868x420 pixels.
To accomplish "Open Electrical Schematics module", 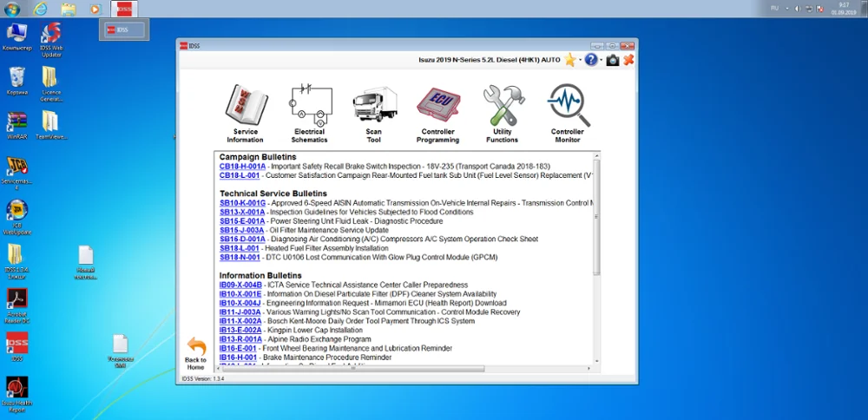I will click(x=310, y=114).
